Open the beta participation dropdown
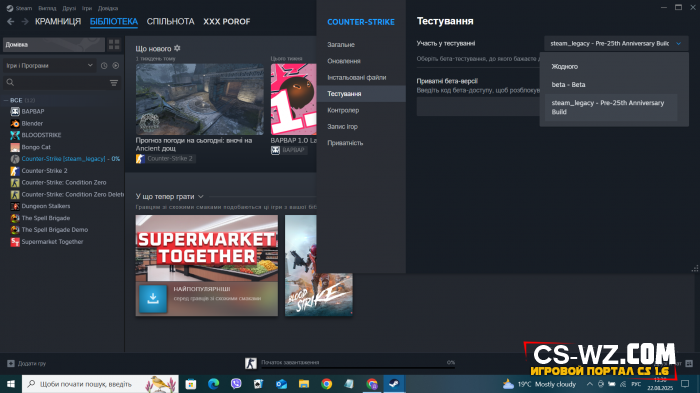The width and height of the screenshot is (700, 393). tap(616, 43)
